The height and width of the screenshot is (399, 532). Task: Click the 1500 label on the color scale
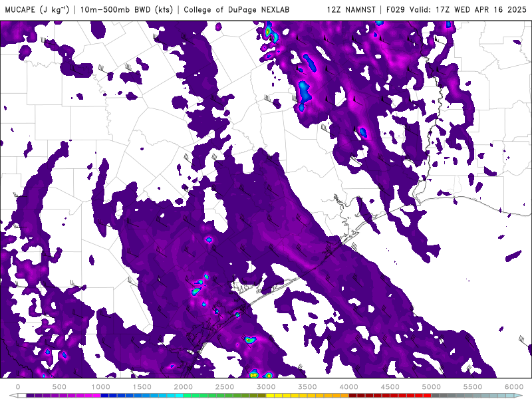(x=142, y=387)
